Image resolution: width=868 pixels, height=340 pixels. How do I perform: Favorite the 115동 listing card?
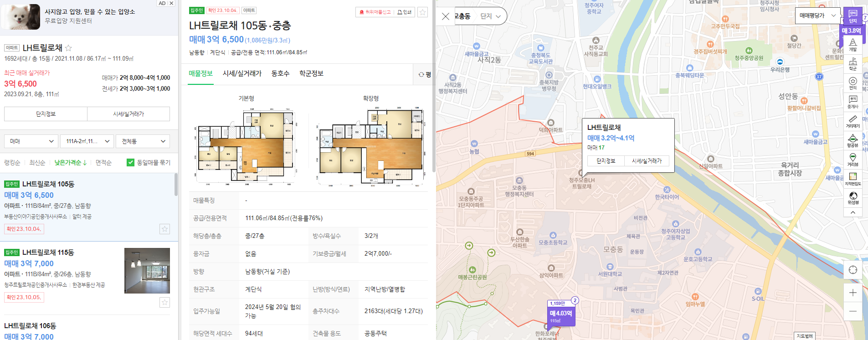(165, 302)
